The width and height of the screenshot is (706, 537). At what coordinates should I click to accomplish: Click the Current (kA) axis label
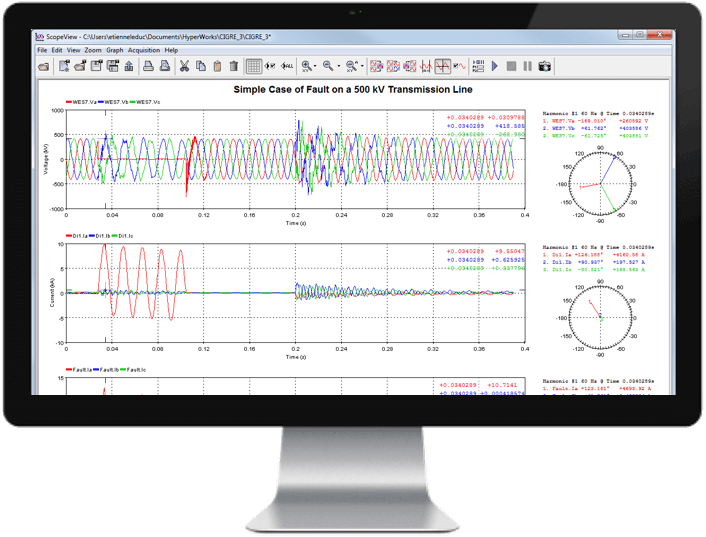(52, 293)
